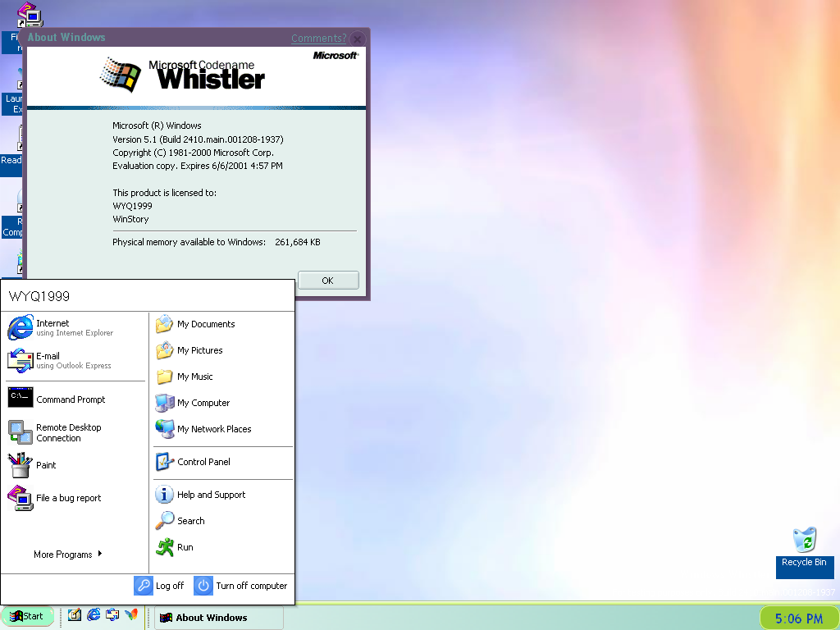Viewport: 840px width, 630px height.
Task: Click the Log off key icon
Action: tap(144, 586)
